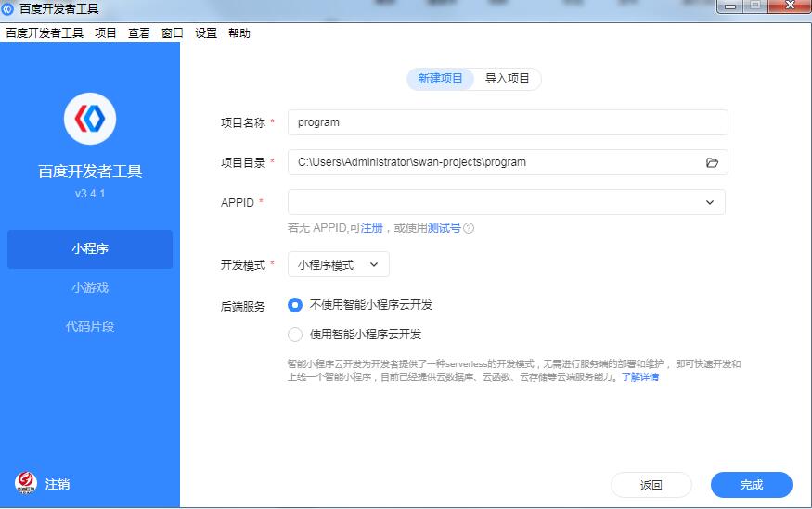Screen dimensions: 812x509
Task: Open the 帮助 menu
Action: 239,33
